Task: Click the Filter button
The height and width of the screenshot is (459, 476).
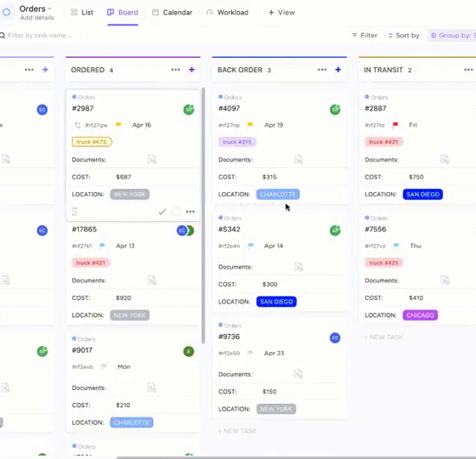Action: tap(365, 36)
